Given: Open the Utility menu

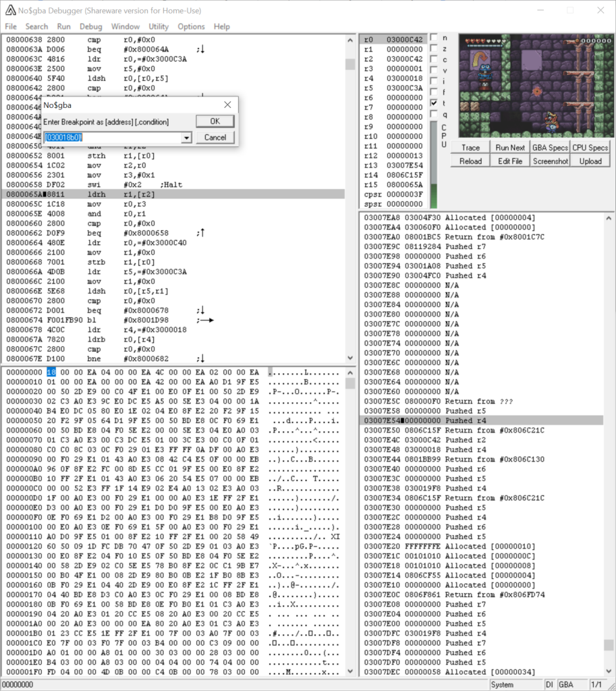Looking at the screenshot, I should [159, 26].
